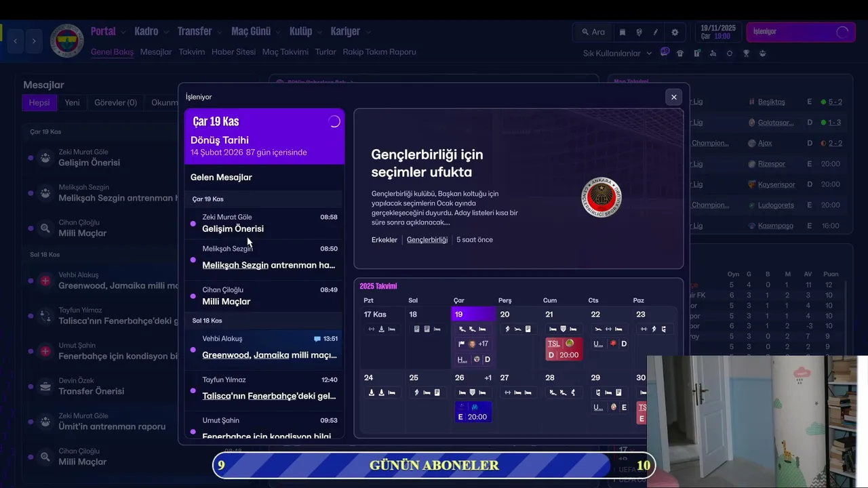868x488 pixels.
Task: Click the Ara search box
Action: 593,32
